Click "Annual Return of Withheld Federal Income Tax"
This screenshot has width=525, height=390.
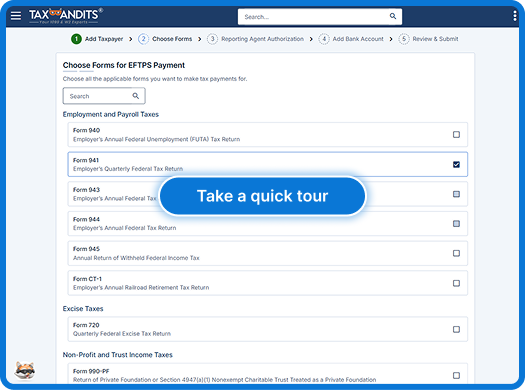pyautogui.click(x=136, y=258)
